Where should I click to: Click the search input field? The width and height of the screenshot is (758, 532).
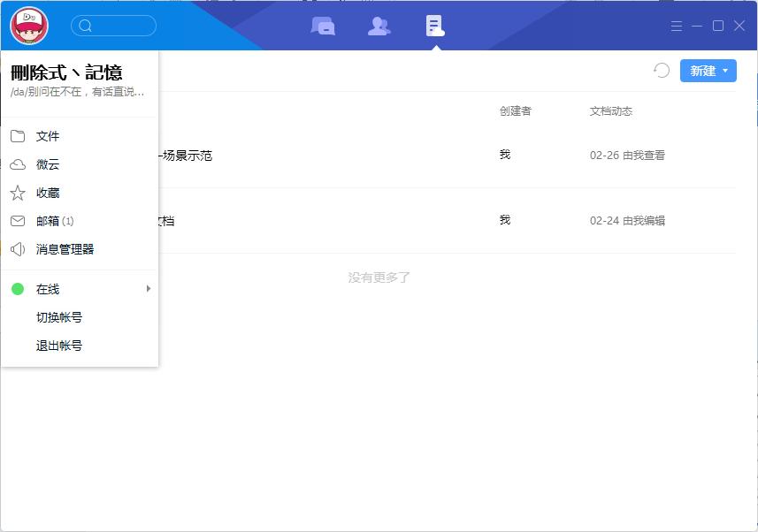119,26
